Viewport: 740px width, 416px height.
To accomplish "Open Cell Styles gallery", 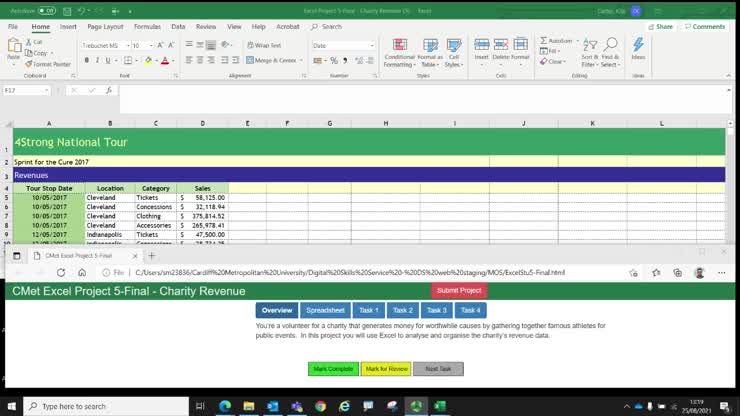I will [454, 53].
